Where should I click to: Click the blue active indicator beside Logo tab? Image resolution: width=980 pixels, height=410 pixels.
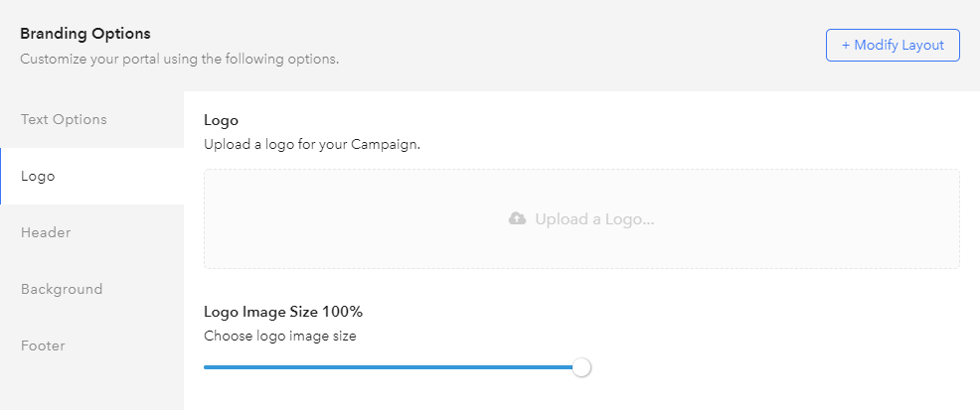click(x=1, y=176)
